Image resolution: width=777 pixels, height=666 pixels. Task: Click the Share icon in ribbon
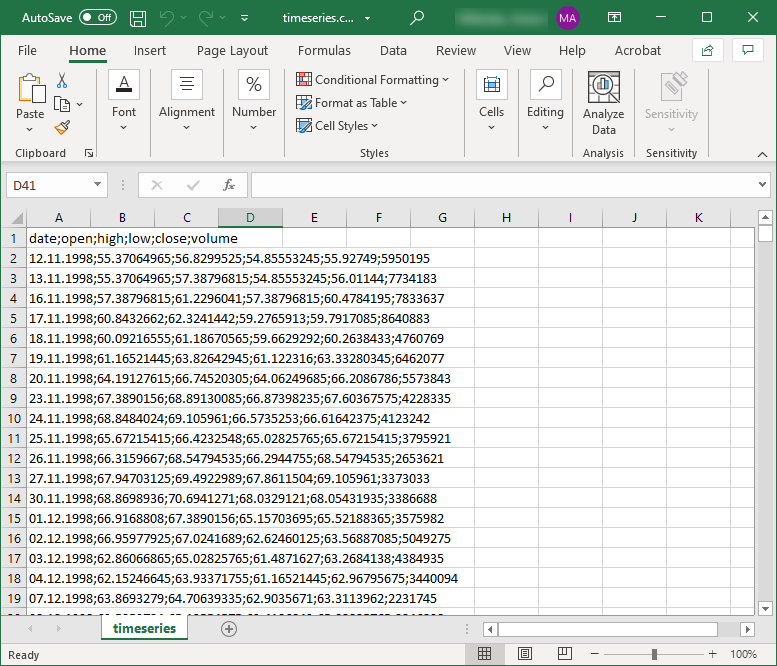pos(708,50)
